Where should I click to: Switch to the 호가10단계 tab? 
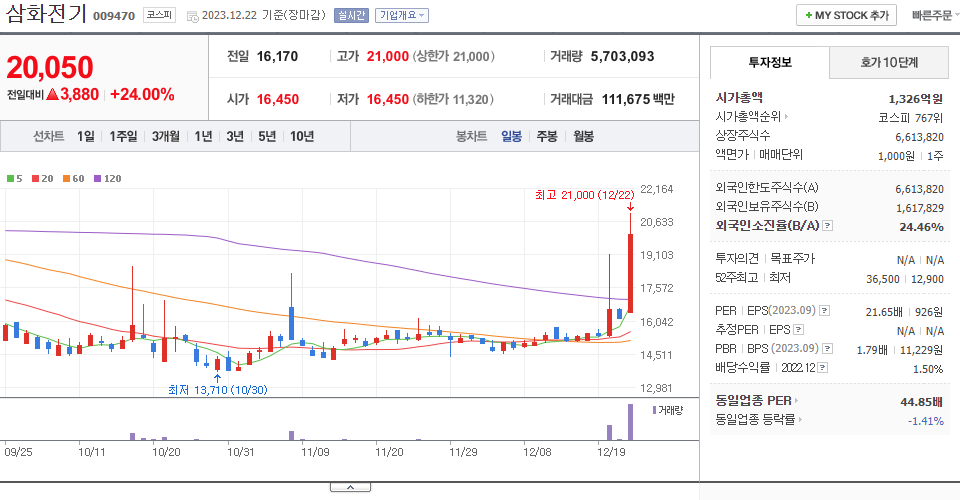pyautogui.click(x=889, y=62)
